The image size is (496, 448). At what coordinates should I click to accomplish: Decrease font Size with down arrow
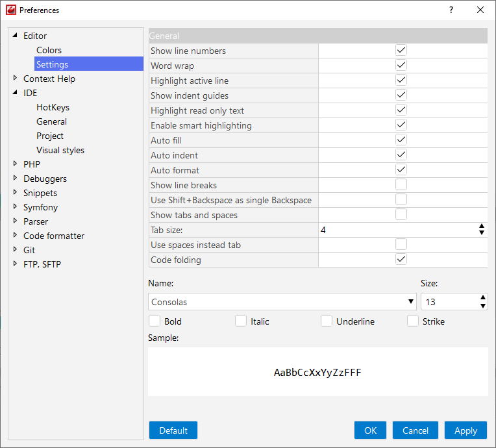tap(483, 306)
